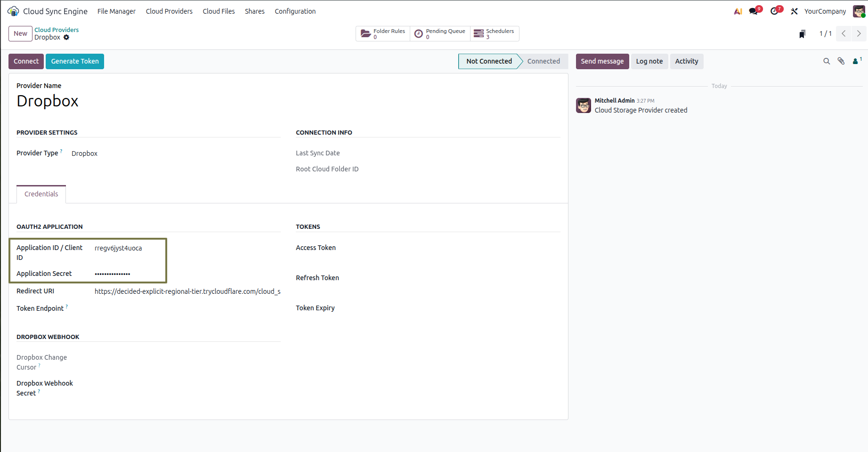Open the activities clock icon with badge 7
The image size is (868, 452).
click(x=775, y=11)
